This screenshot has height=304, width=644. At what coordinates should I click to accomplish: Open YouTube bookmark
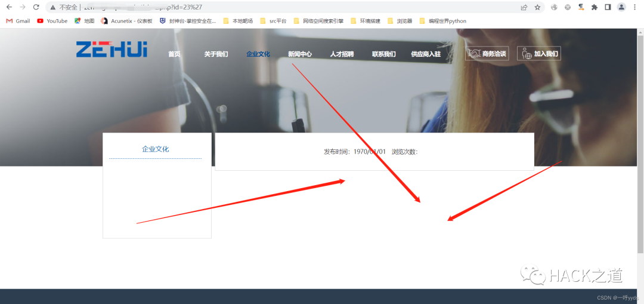point(52,21)
